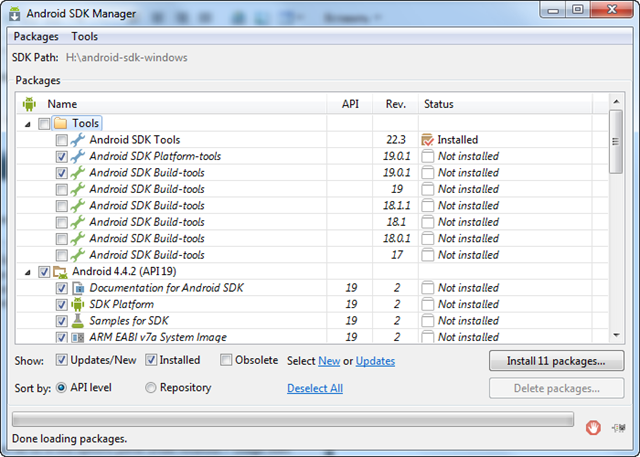Click the Tools folder icon
The height and width of the screenshot is (457, 640).
pyautogui.click(x=60, y=123)
